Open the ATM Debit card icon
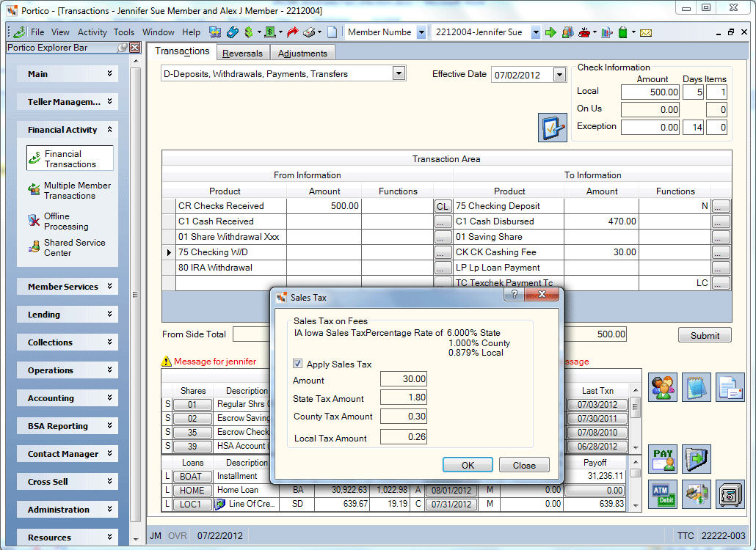Image resolution: width=756 pixels, height=550 pixels. 663,494
